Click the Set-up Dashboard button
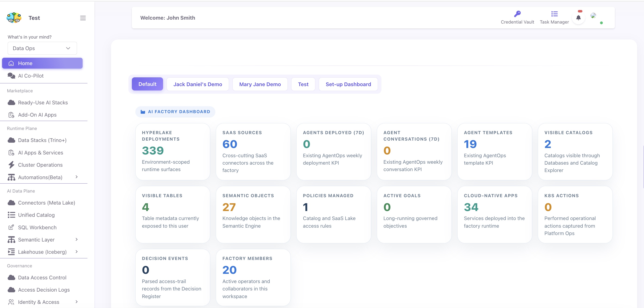Image resolution: width=644 pixels, height=308 pixels. pyautogui.click(x=348, y=84)
